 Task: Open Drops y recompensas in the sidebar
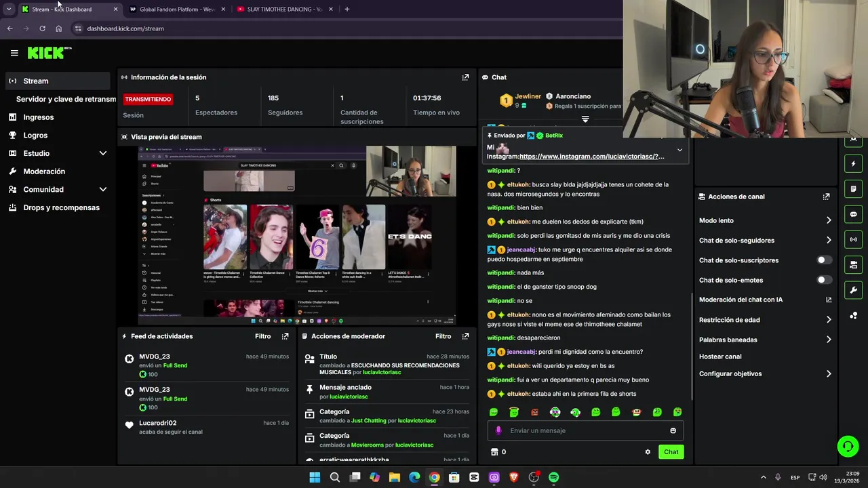58,207
